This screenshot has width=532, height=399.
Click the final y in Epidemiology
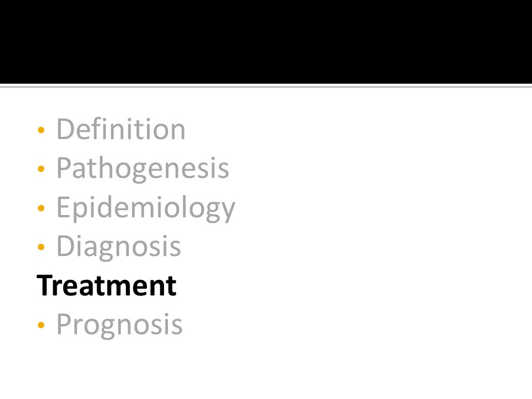pos(227,212)
